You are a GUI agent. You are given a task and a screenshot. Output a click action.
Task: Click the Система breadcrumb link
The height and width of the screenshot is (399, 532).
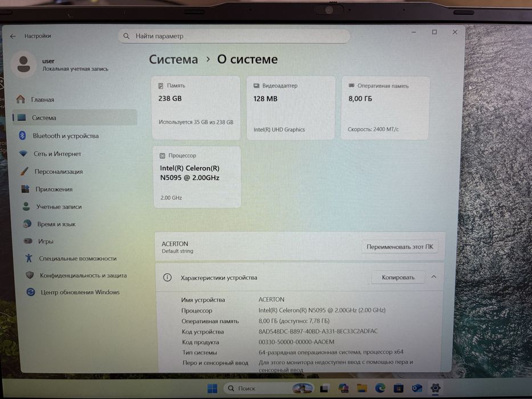click(173, 59)
